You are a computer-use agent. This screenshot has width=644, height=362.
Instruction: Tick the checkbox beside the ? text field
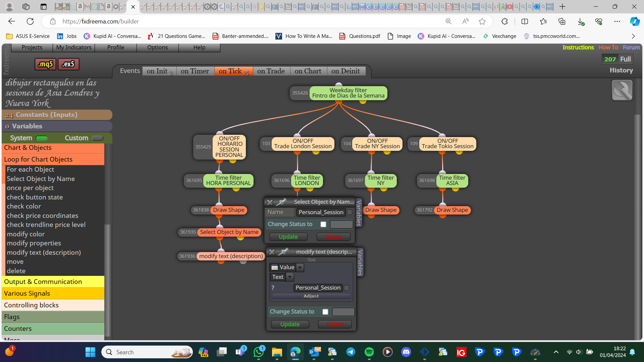(346, 288)
